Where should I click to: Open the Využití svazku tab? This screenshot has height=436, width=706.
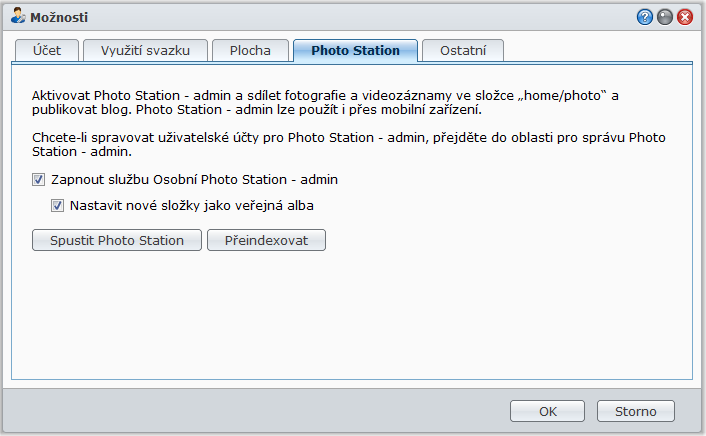coord(145,50)
